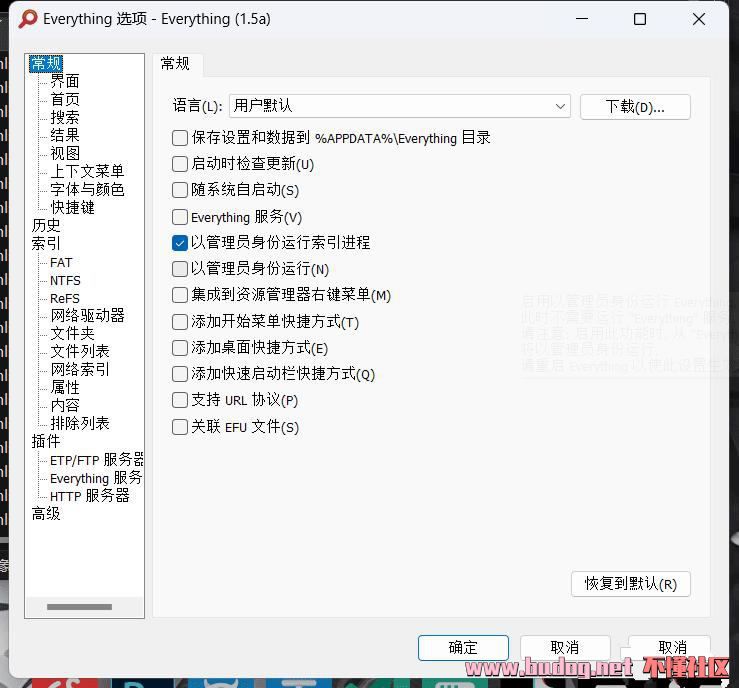
Task: Open 快捷键 settings page
Action: 73,207
